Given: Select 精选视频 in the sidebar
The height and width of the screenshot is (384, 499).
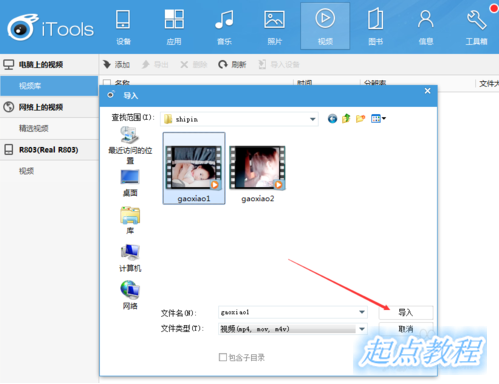Looking at the screenshot, I should pos(49,128).
